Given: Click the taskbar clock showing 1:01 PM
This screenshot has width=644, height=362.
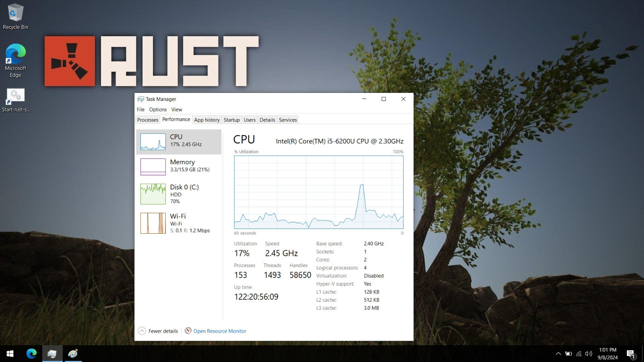Looking at the screenshot, I should click(x=607, y=354).
